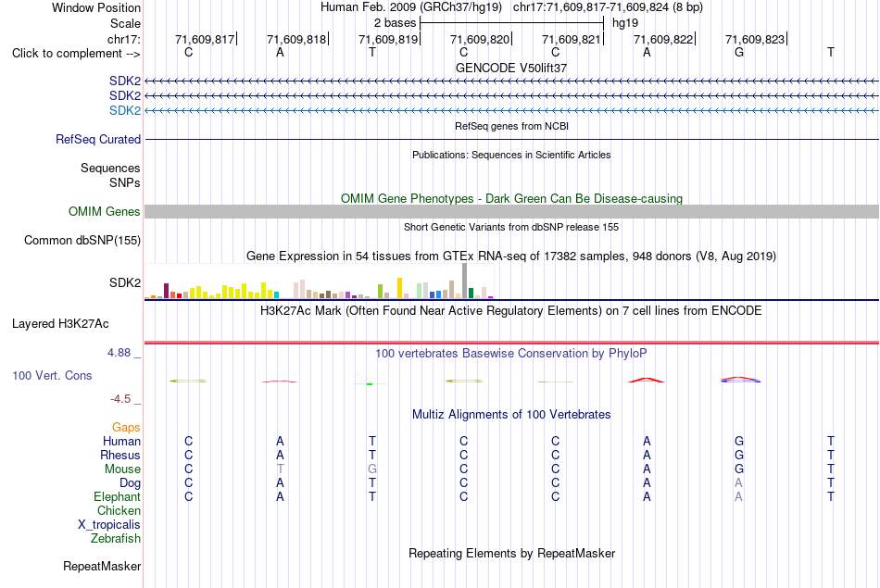Click the 71,609,821 position marker

point(572,39)
